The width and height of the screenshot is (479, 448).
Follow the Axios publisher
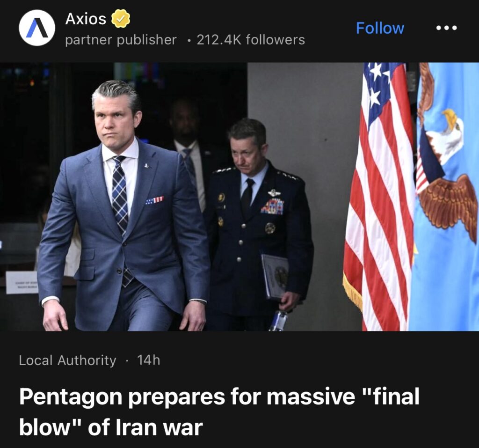(x=380, y=28)
